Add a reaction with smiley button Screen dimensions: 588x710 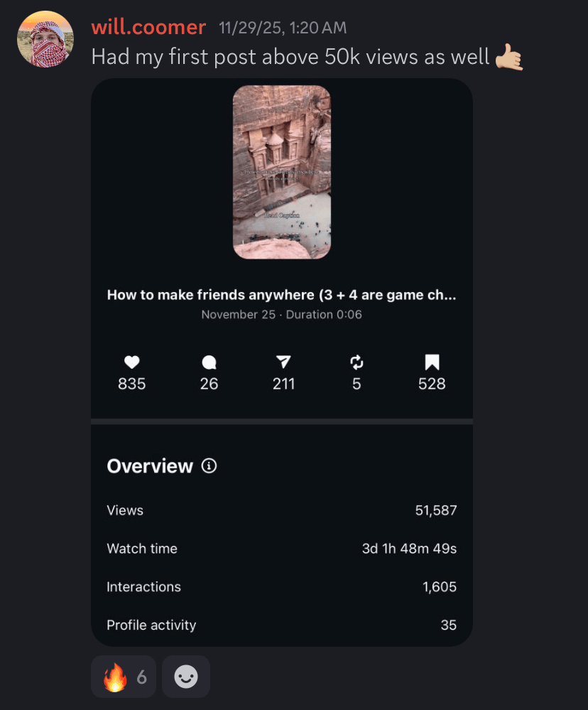pos(186,677)
